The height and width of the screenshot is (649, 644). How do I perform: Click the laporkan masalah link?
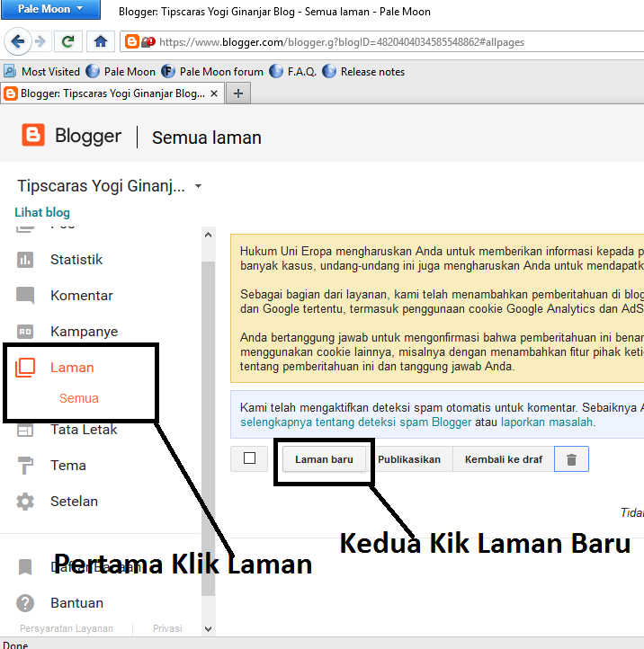pyautogui.click(x=547, y=422)
